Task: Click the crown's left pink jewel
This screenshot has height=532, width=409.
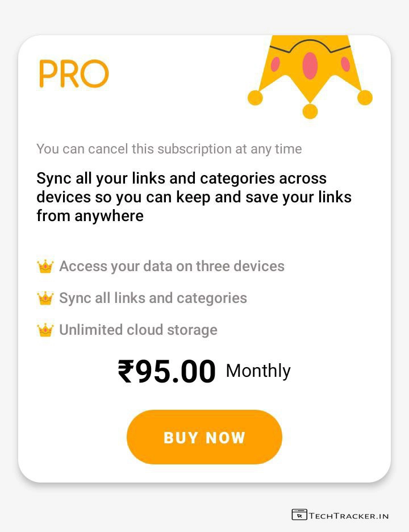Action: coord(276,64)
